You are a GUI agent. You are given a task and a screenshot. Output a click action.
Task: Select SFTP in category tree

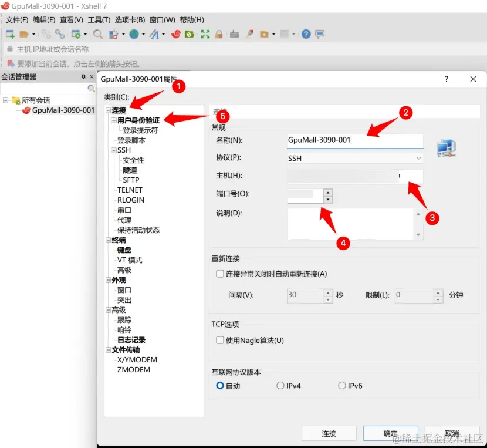pos(131,180)
